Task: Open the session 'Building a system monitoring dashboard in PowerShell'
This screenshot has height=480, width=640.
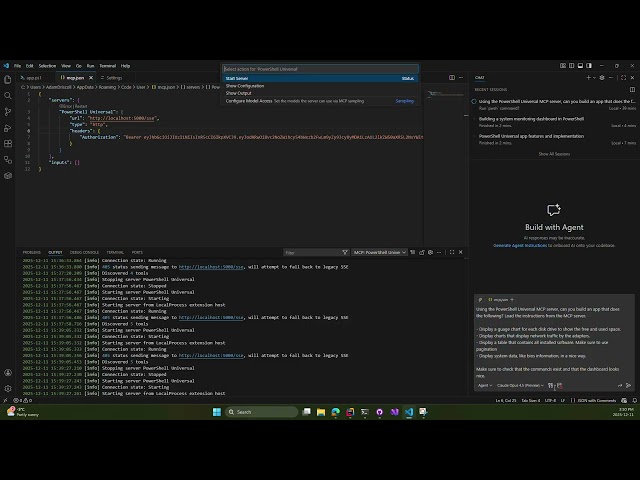Action: tap(553, 122)
